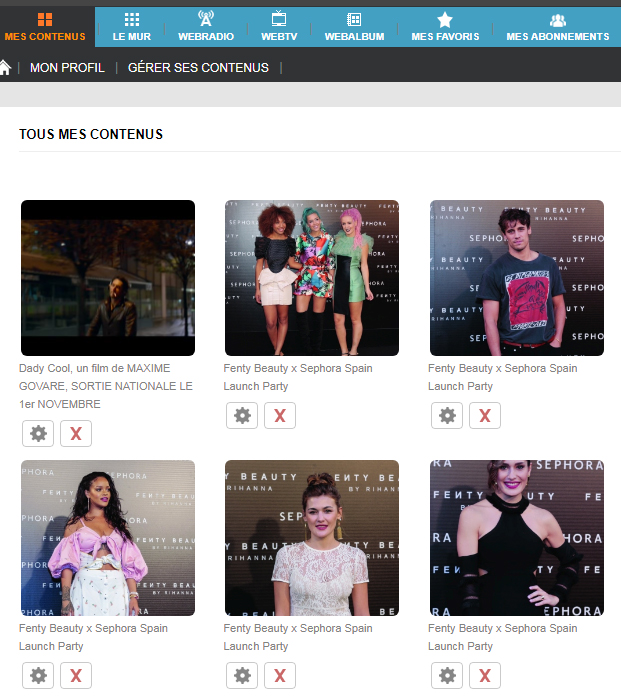This screenshot has width=621, height=699.
Task: Delete the three women photo with red X
Action: 280,415
